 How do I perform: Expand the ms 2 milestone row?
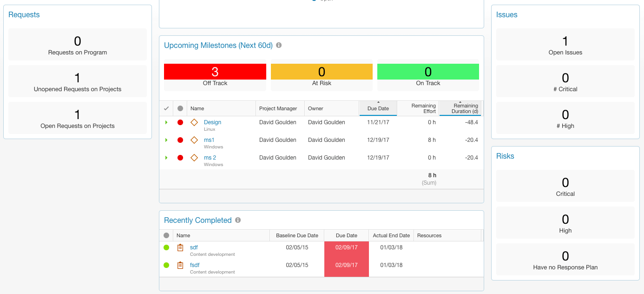click(166, 157)
